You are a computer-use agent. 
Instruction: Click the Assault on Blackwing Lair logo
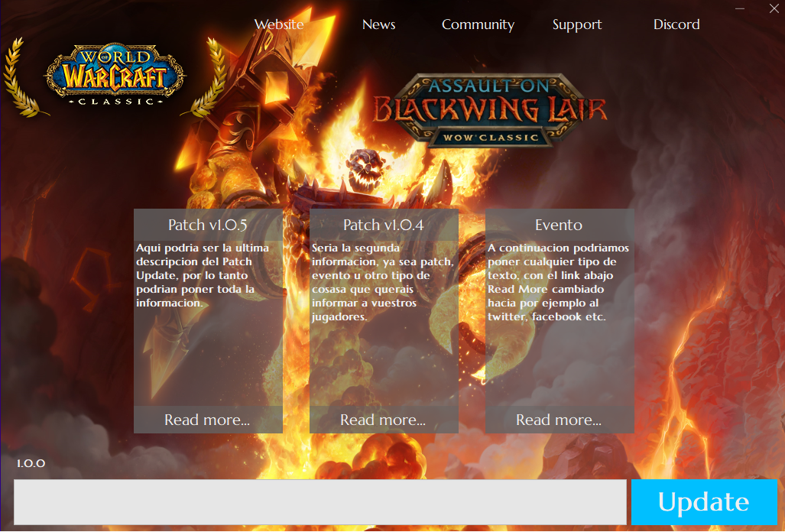[490, 110]
